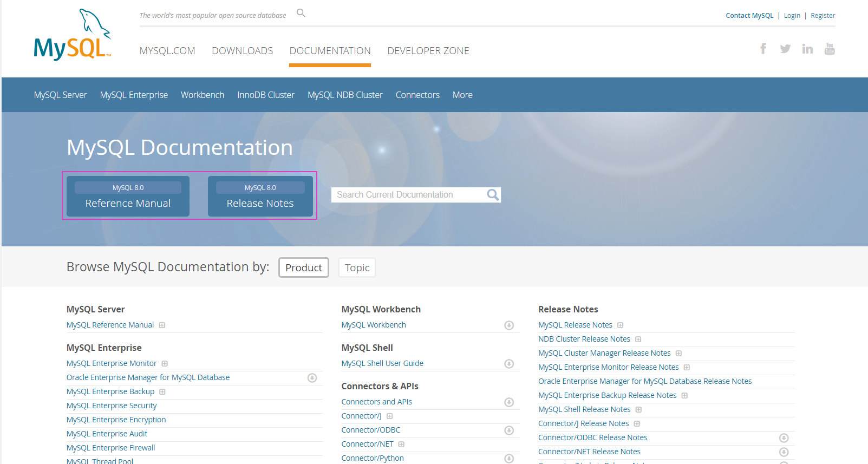Open MySQL Workbench documentation link
The height and width of the screenshot is (464, 868).
coord(374,325)
